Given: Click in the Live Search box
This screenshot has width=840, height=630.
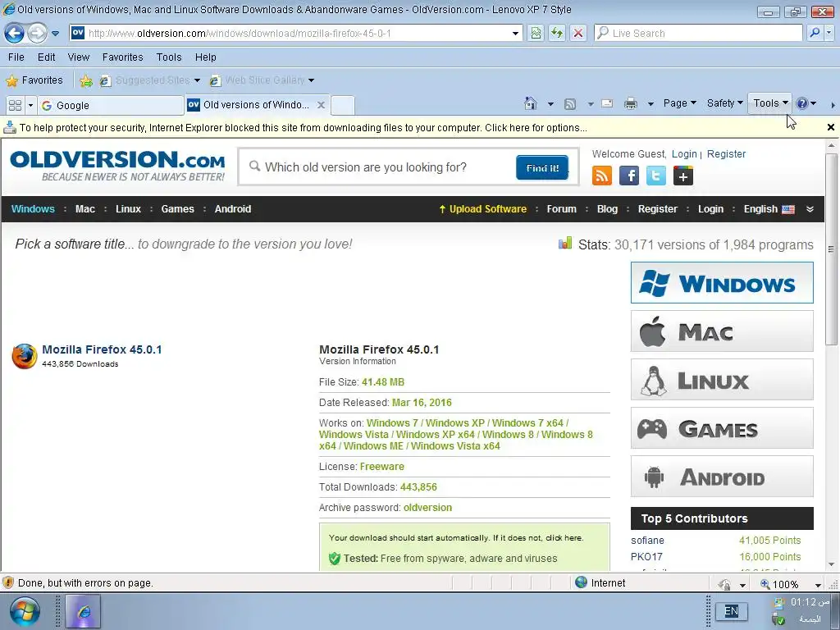Looking at the screenshot, I should point(698,33).
